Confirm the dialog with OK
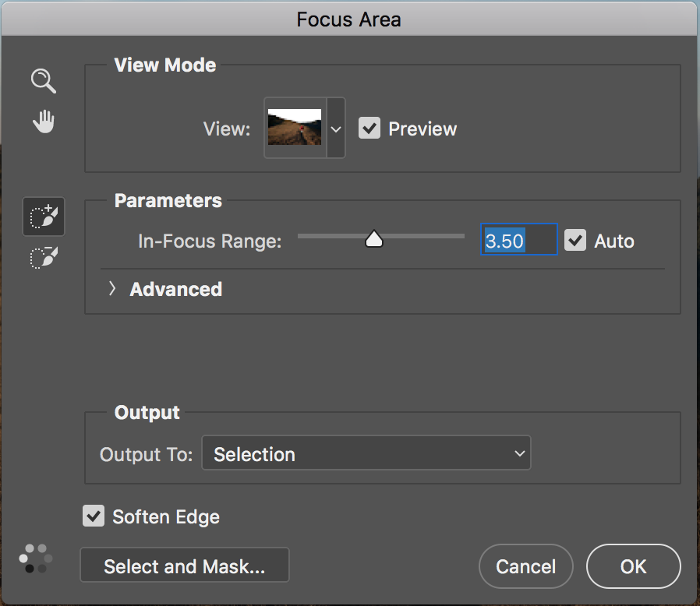This screenshot has height=606, width=700. [633, 566]
